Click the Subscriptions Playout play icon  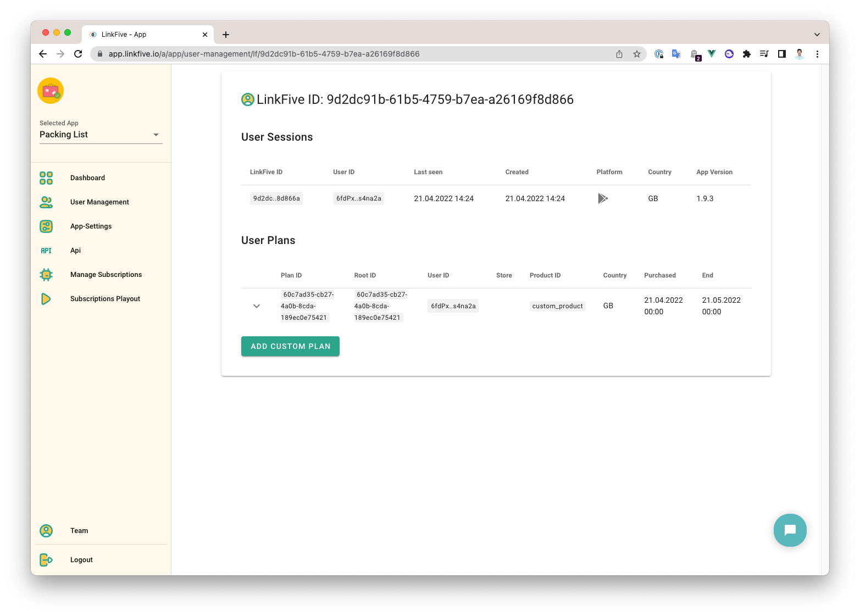46,299
